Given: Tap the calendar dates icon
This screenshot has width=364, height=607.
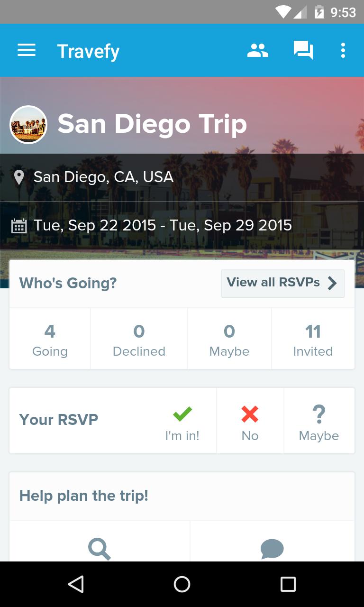Looking at the screenshot, I should point(19,226).
